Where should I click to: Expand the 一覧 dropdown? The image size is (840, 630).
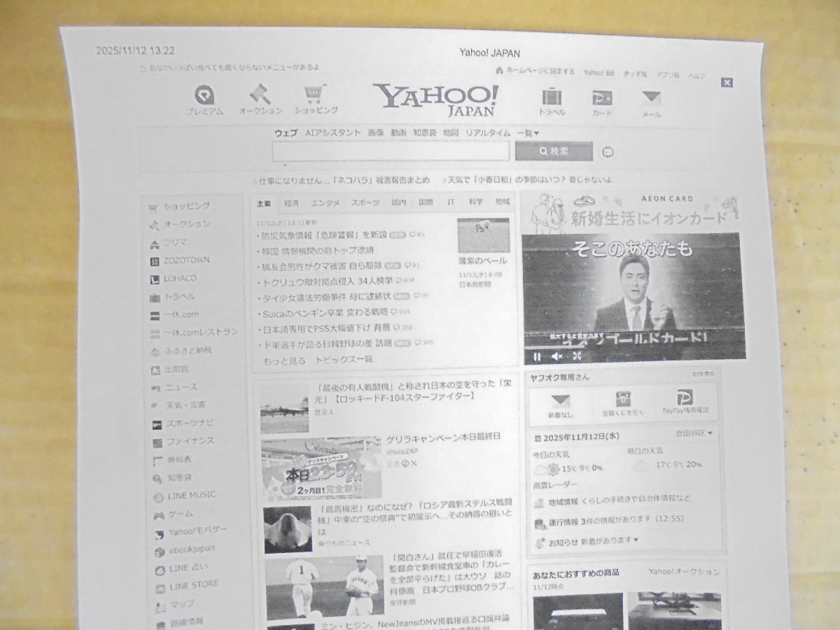[x=528, y=133]
